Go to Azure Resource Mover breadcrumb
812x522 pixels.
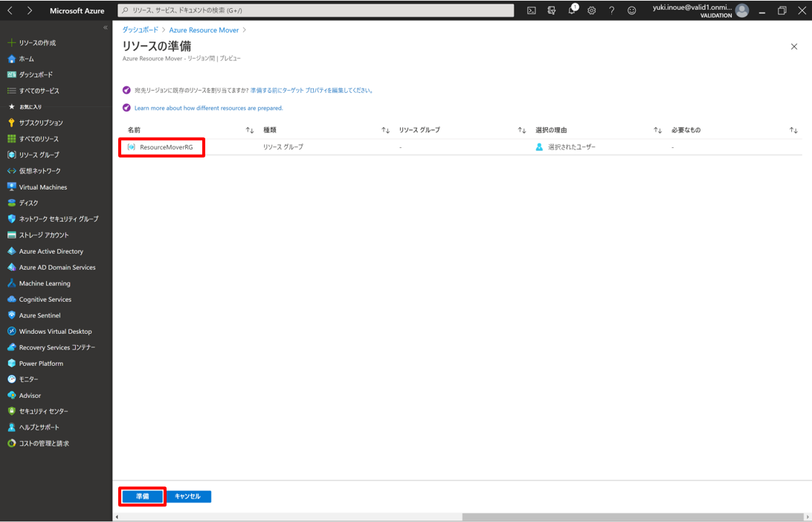pyautogui.click(x=204, y=30)
